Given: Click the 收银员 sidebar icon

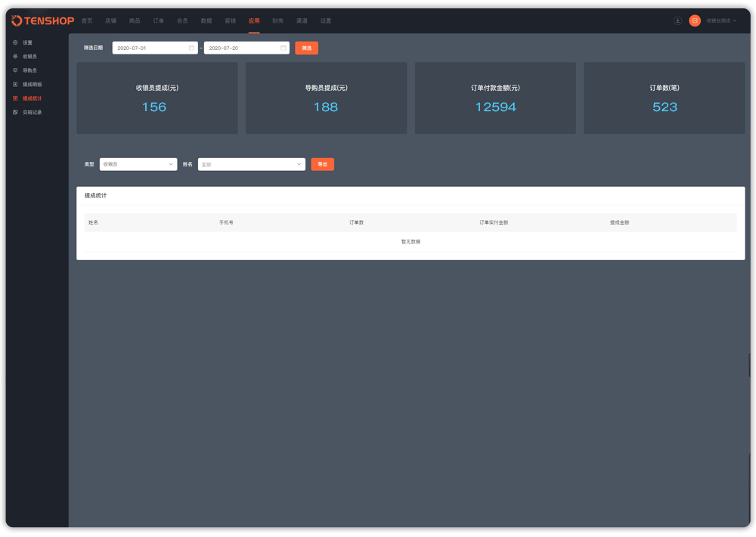Looking at the screenshot, I should pos(15,57).
